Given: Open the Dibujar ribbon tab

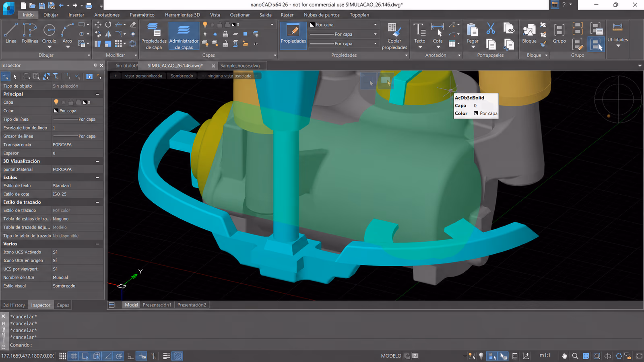Looking at the screenshot, I should tap(51, 15).
